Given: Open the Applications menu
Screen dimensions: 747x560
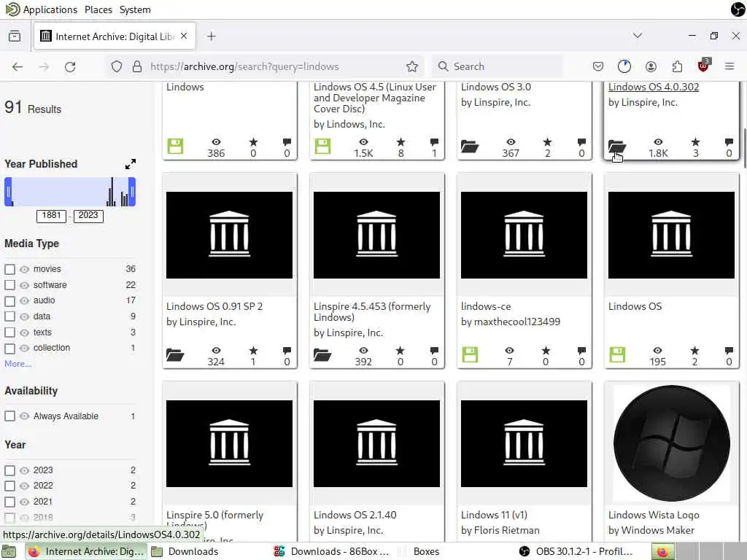Looking at the screenshot, I should (50, 9).
